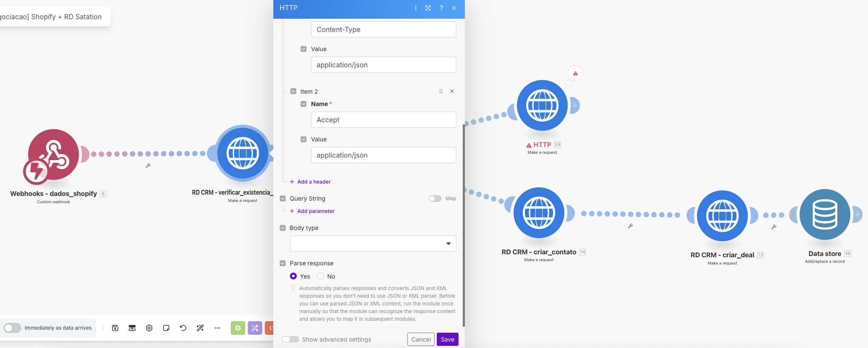Screen dimensions: 868x348
Task: Add a module after the Data store
Action: 857,215
